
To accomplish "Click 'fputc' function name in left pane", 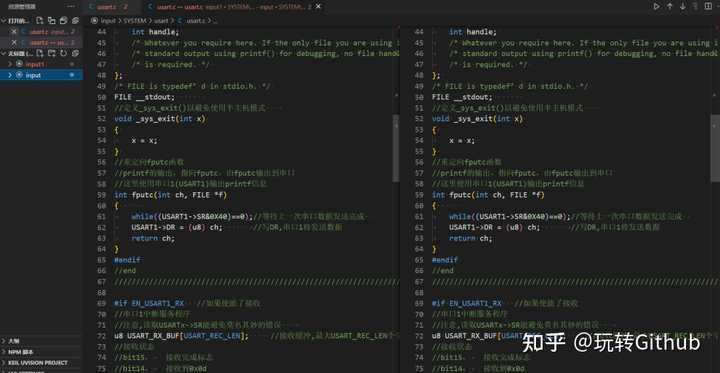I will [x=142, y=195].
